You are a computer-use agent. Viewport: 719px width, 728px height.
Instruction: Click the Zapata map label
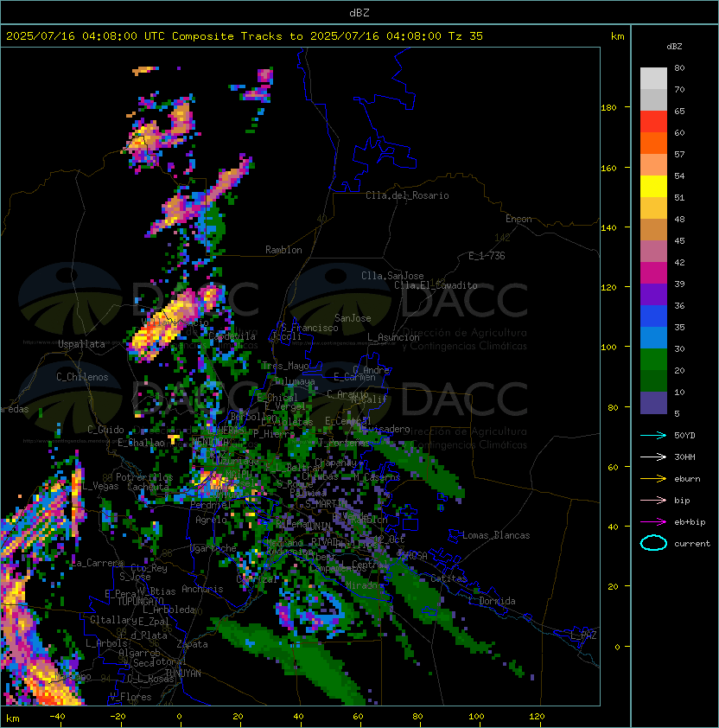192,644
